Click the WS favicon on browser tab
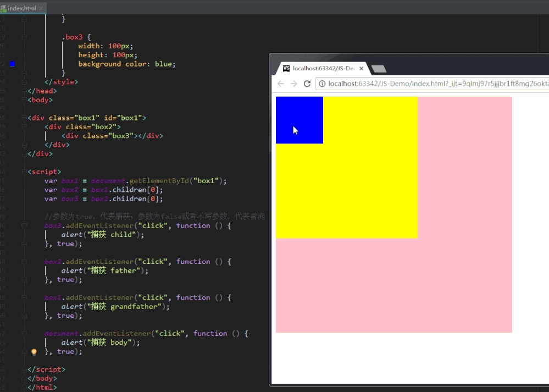 point(286,69)
